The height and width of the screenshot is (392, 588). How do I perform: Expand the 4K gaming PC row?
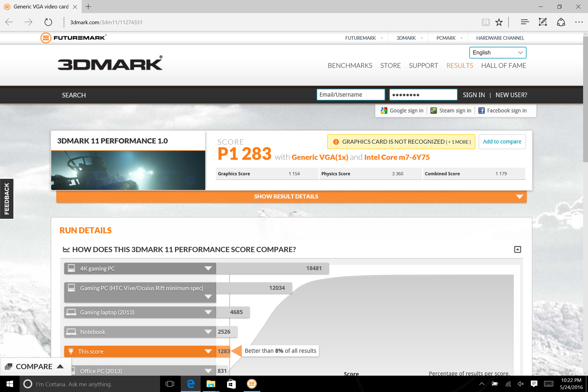point(140,269)
